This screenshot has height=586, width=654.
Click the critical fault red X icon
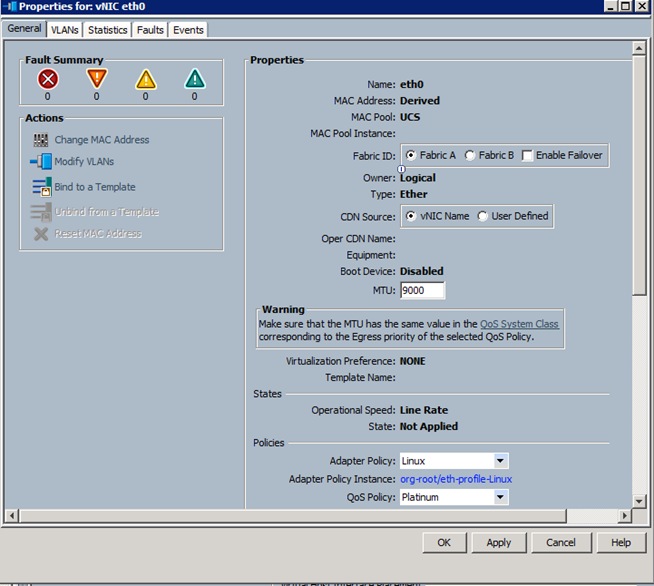coord(48,79)
